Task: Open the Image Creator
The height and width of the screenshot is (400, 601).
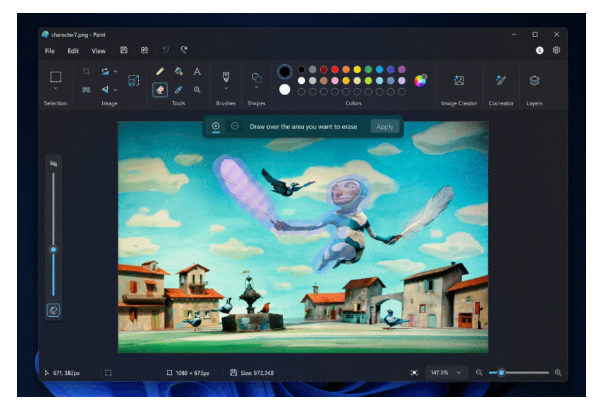Action: [458, 80]
